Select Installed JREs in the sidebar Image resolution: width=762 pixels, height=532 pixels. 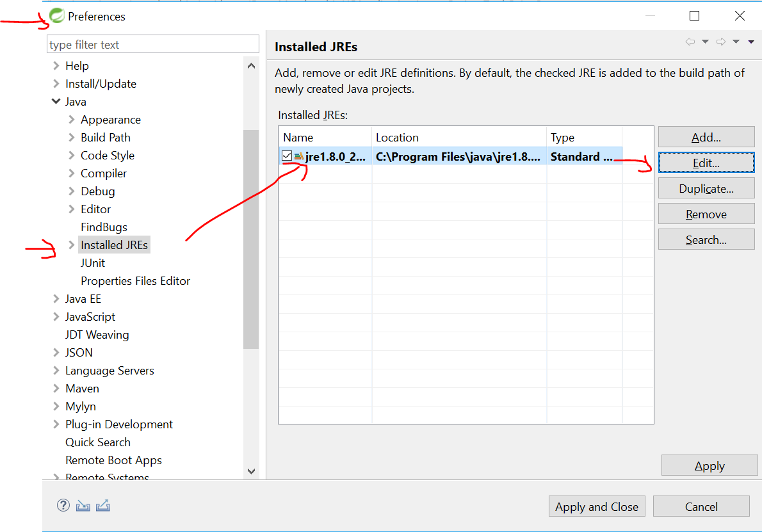[x=114, y=245]
